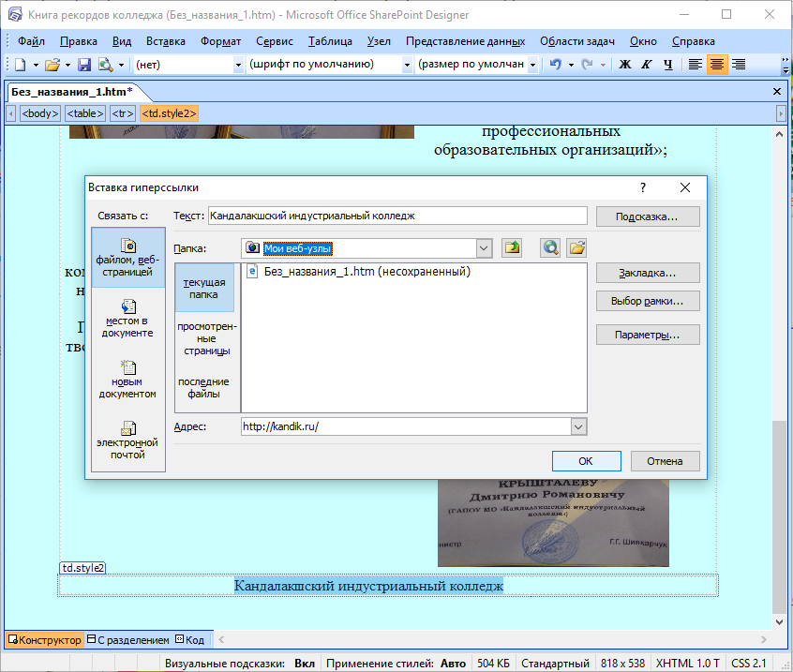Open the Вставка menu
Screen dimensions: 793x672
pos(166,41)
